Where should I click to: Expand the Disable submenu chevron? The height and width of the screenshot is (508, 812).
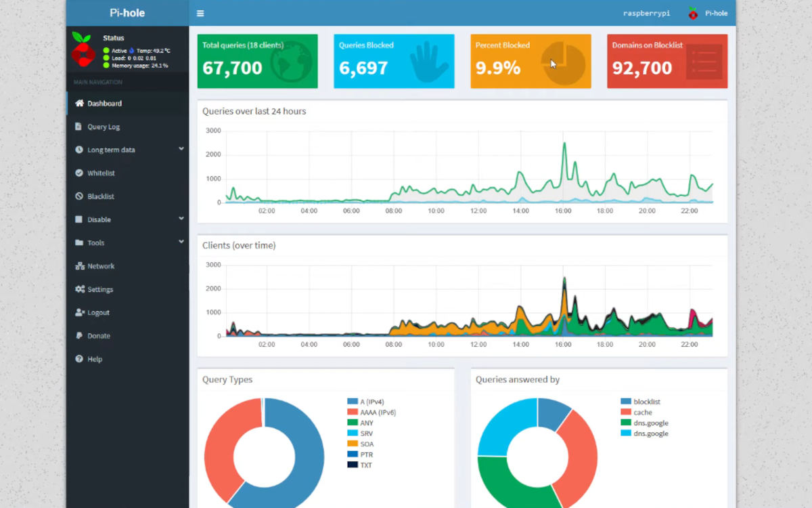[181, 219]
